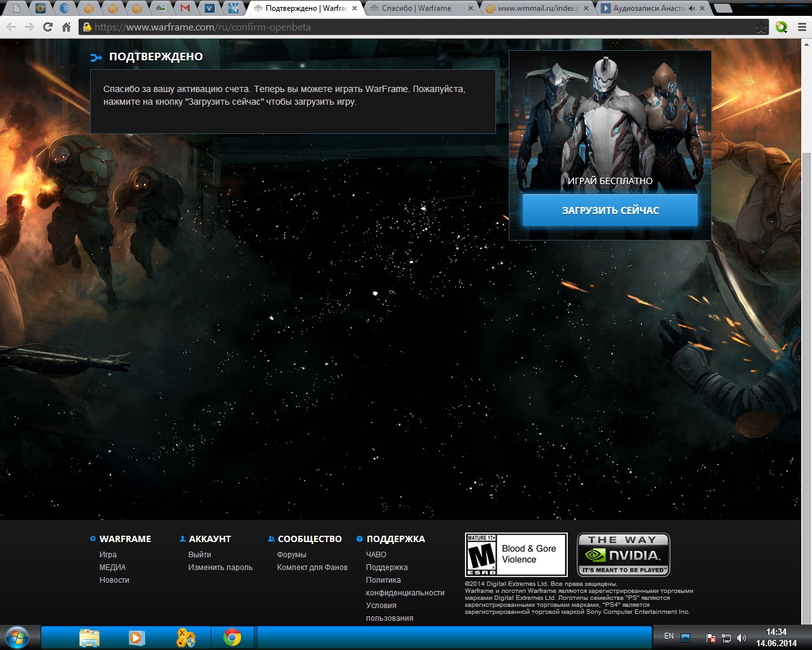Open the media player taskbar icon
This screenshot has height=650, width=812.
coord(137,637)
